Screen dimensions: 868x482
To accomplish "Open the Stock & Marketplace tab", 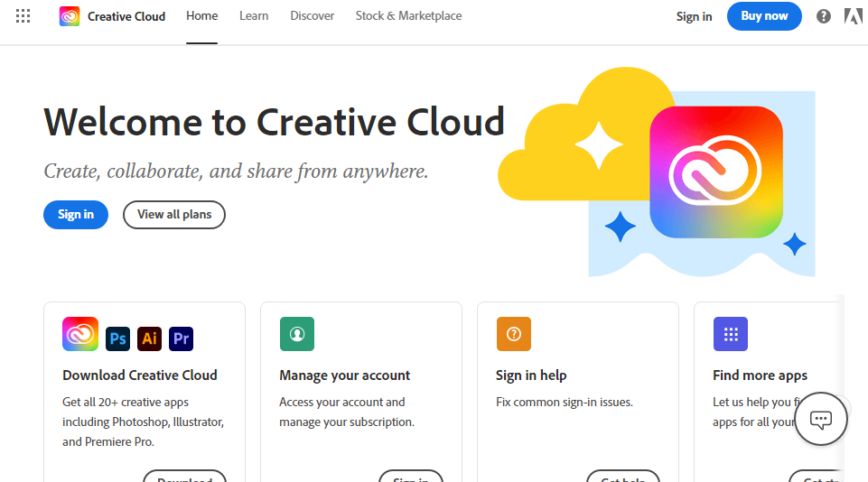I will click(408, 16).
